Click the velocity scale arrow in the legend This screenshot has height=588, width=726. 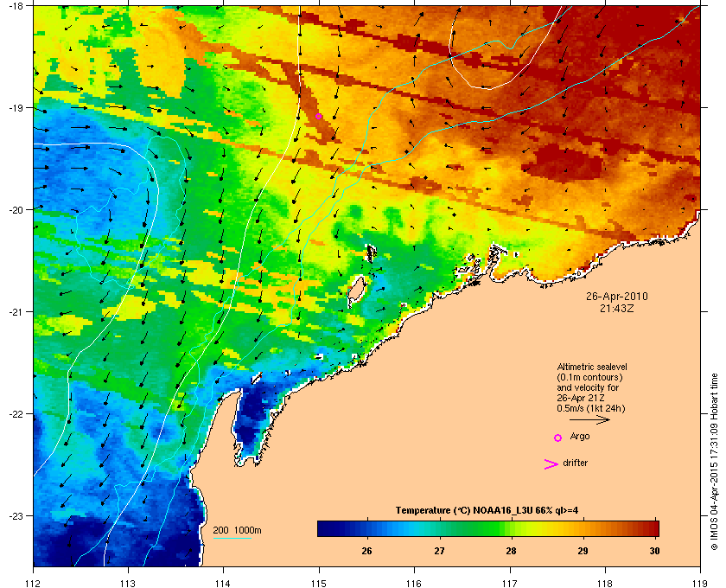[x=589, y=420]
